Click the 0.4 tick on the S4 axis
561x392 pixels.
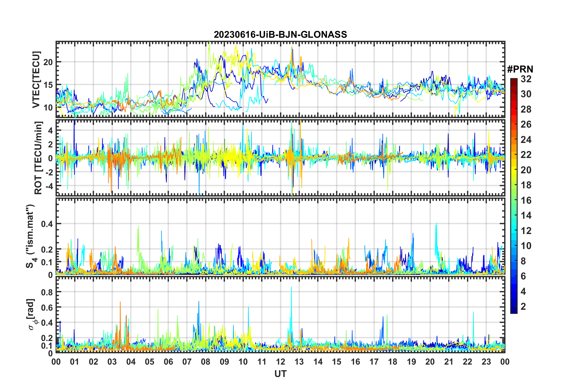[x=47, y=224]
